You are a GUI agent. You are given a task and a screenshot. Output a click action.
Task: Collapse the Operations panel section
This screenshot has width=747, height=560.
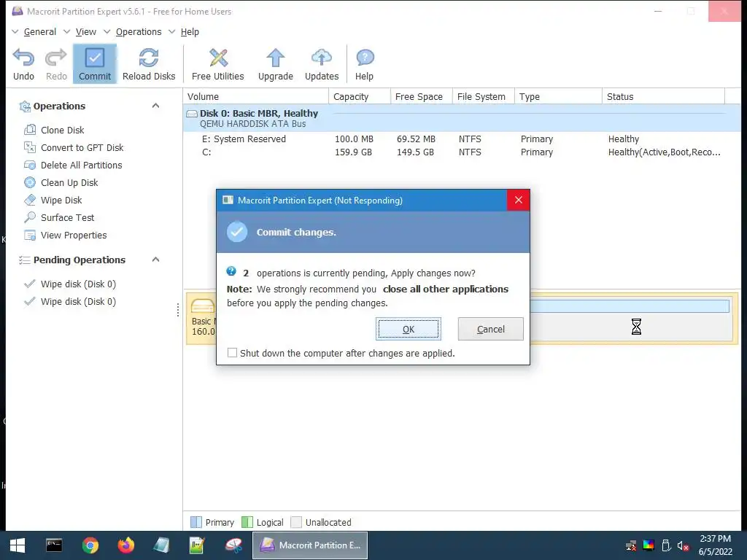tap(156, 106)
